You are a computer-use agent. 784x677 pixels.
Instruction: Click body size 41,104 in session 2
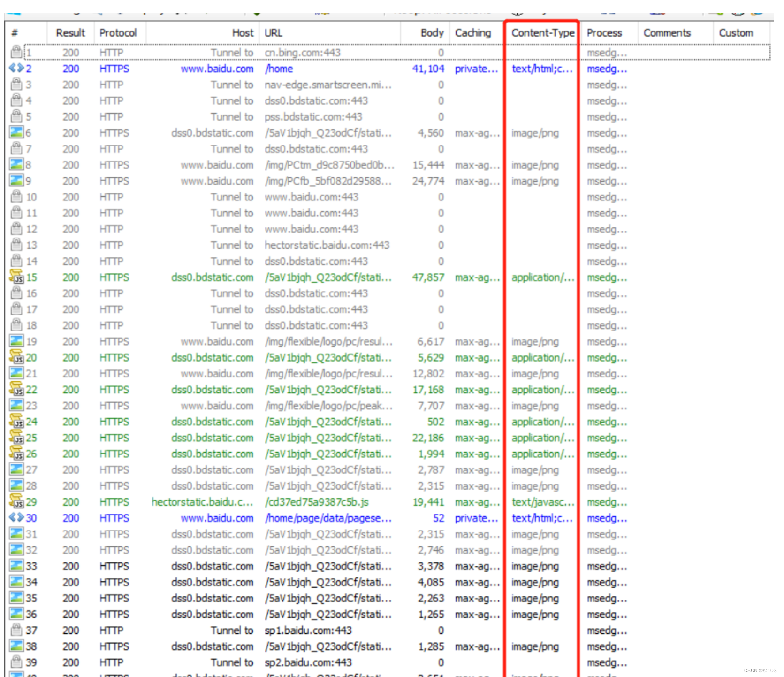tap(428, 69)
